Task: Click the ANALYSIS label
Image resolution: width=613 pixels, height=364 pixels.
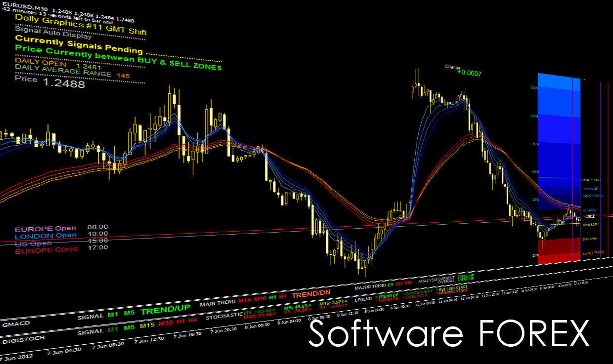Action: [x=428, y=281]
